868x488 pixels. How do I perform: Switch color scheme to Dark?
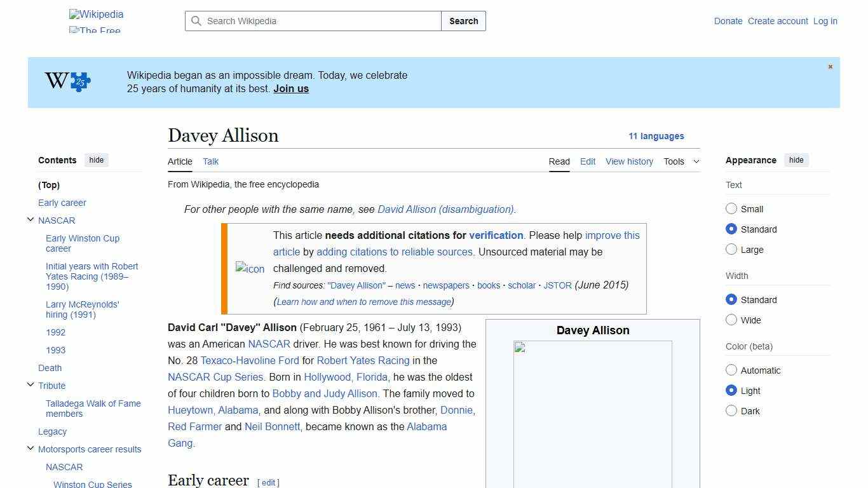point(731,410)
